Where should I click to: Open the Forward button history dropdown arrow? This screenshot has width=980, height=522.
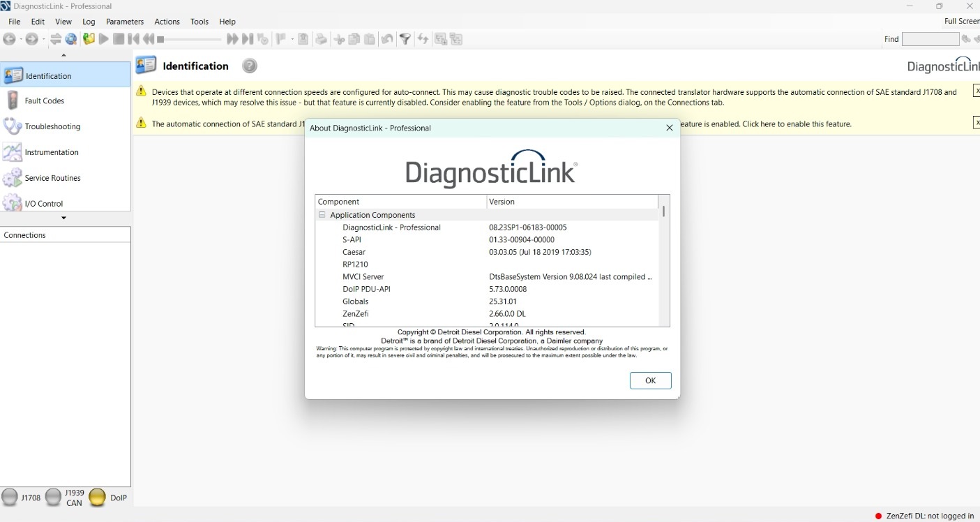43,39
